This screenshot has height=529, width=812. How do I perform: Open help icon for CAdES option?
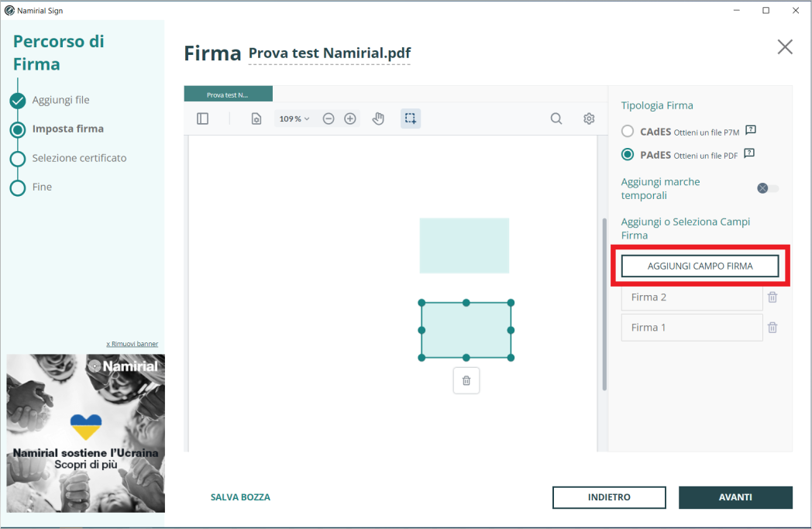(750, 130)
